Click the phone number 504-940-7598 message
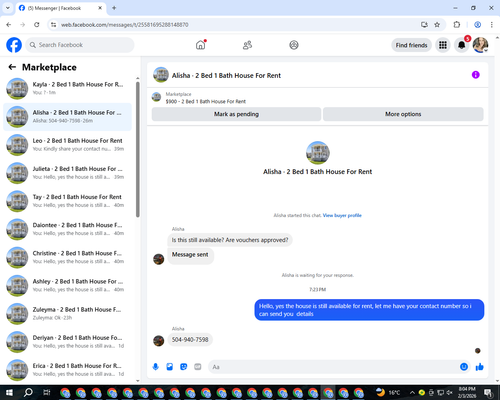The height and width of the screenshot is (400, 500). (x=190, y=340)
